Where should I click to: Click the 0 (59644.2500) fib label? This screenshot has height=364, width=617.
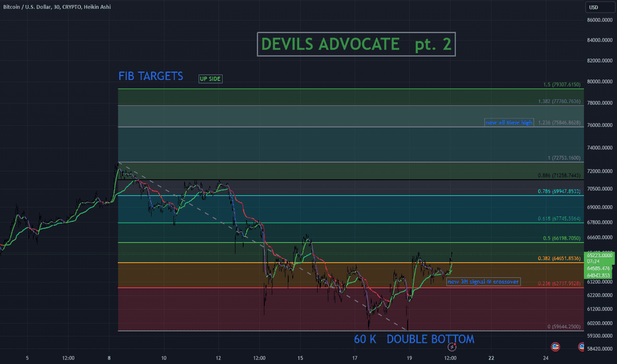pyautogui.click(x=564, y=327)
